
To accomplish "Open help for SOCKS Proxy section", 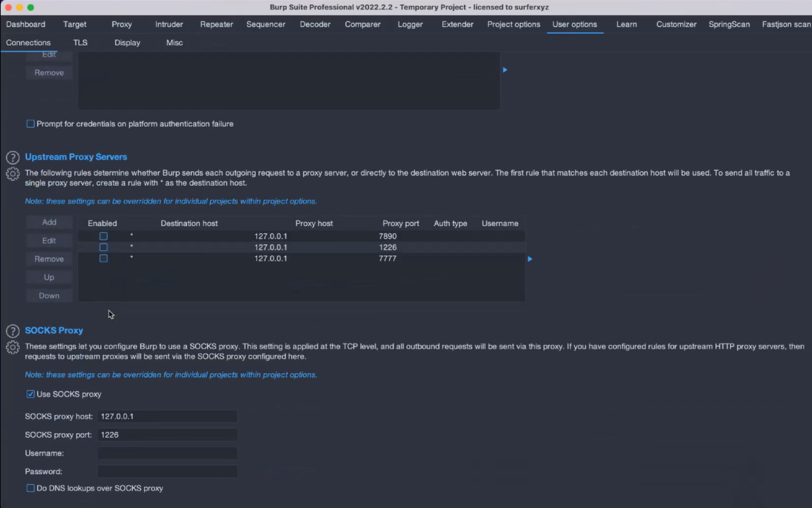I will [12, 331].
